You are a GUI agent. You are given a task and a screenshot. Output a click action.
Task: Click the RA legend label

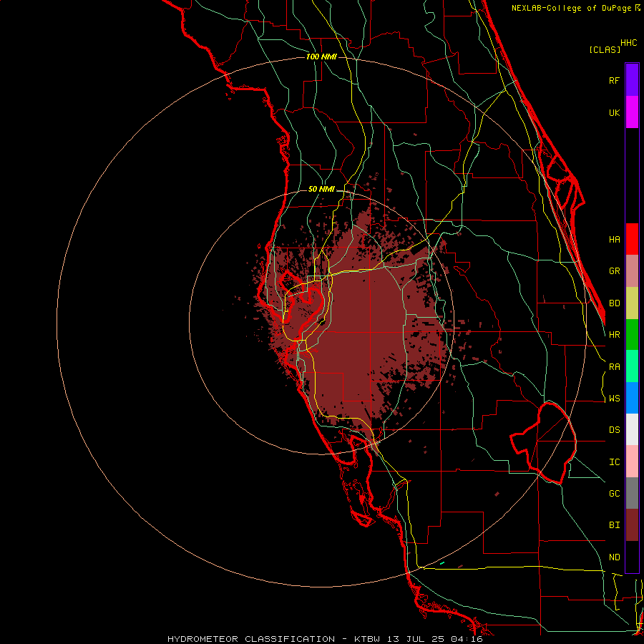coord(614,367)
